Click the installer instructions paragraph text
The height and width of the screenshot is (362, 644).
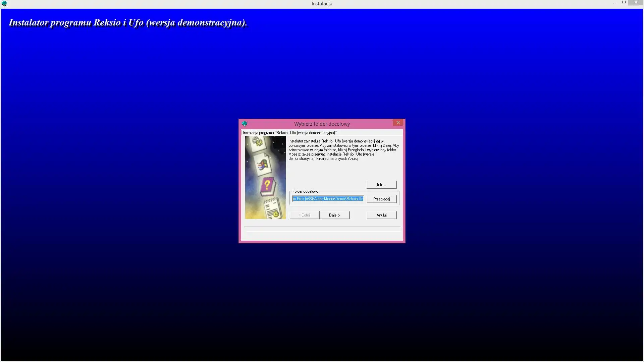click(x=343, y=150)
